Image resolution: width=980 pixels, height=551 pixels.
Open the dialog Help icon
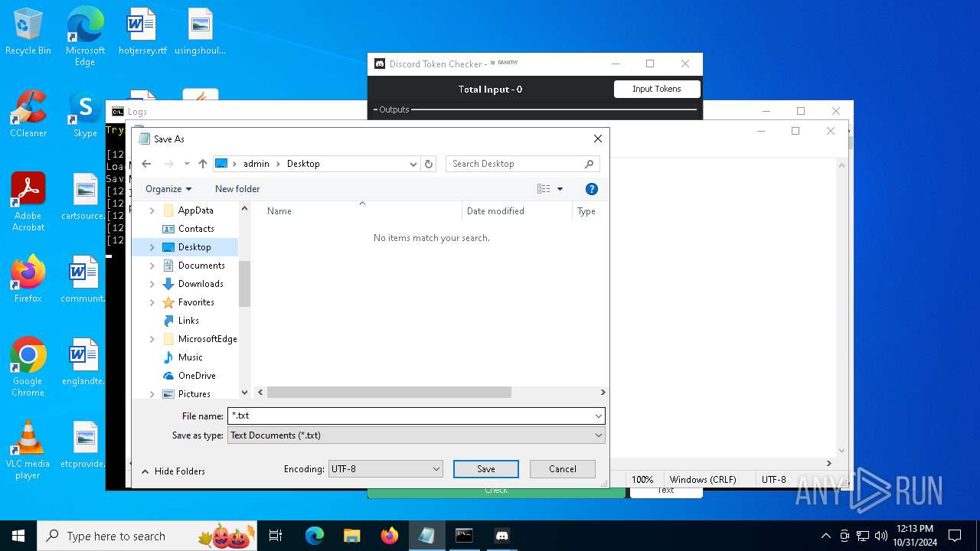pos(591,189)
